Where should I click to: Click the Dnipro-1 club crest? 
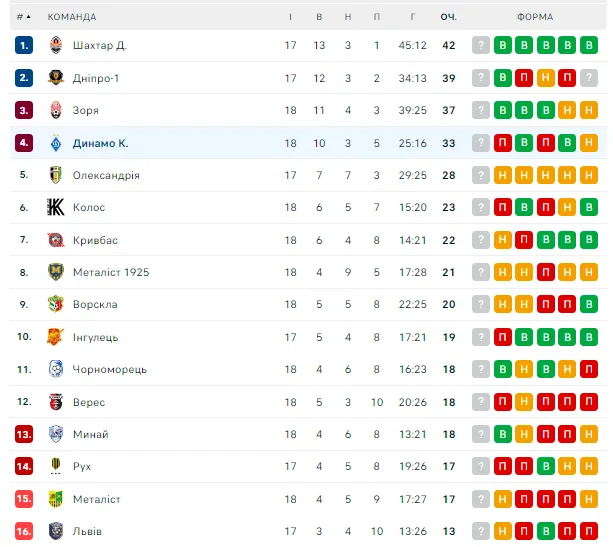point(56,78)
